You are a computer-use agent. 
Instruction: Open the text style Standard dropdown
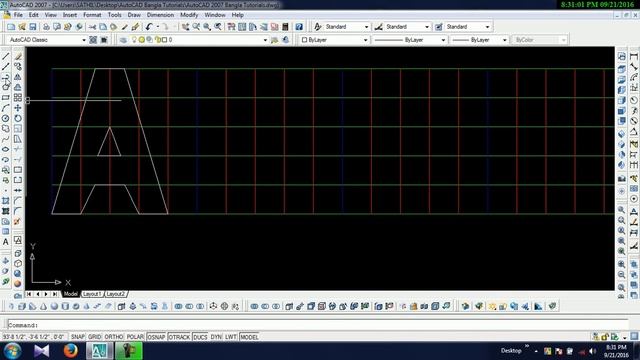pyautogui.click(x=366, y=27)
